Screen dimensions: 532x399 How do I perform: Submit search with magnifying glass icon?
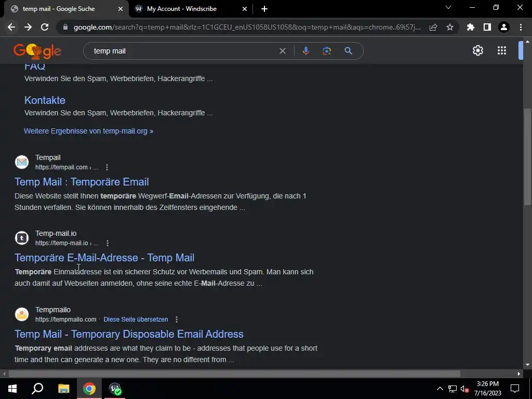tap(348, 51)
